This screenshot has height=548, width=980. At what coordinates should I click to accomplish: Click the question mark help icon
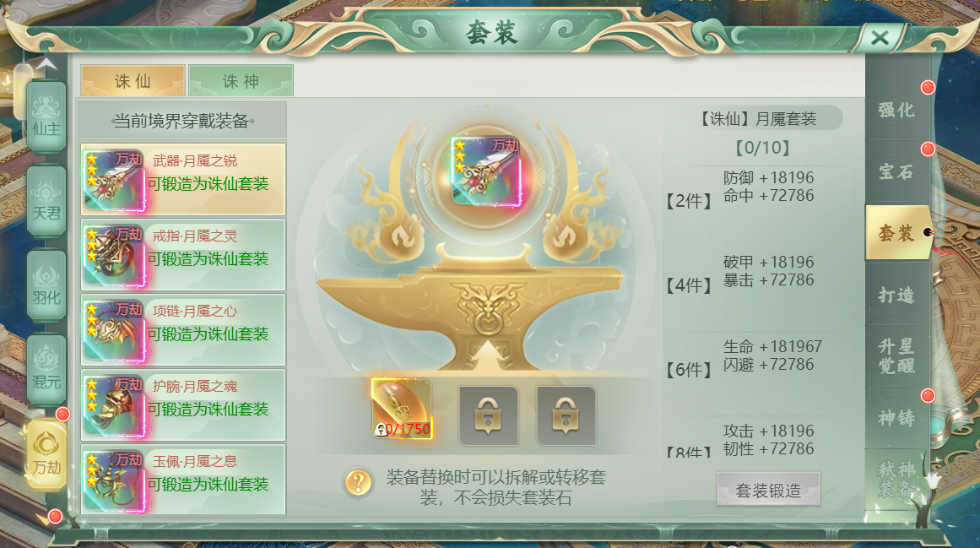(x=358, y=482)
